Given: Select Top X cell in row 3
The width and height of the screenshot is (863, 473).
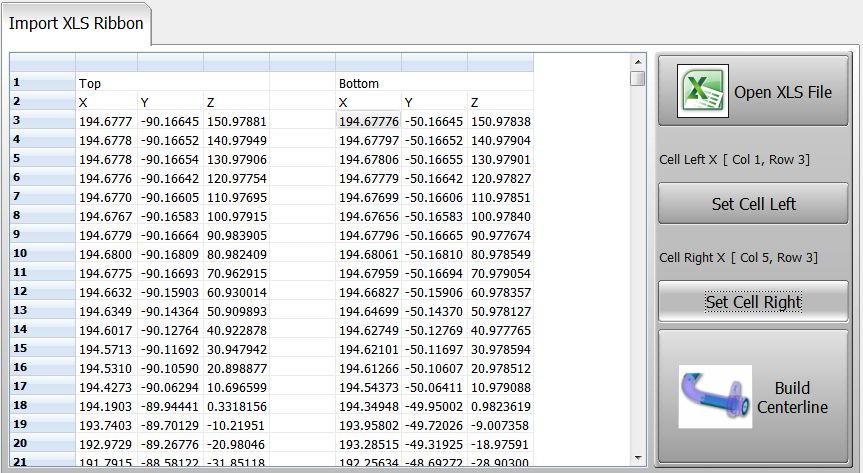Looking at the screenshot, I should pos(106,121).
